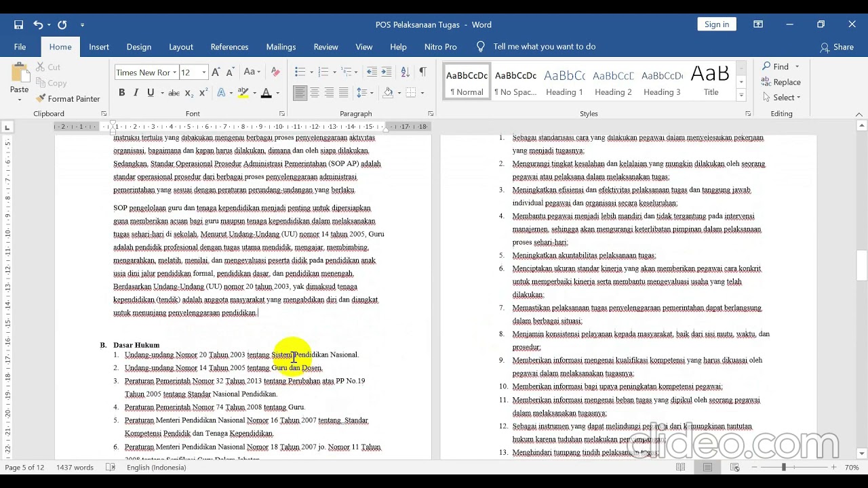This screenshot has height=488, width=868.
Task: Open the Find command
Action: 776,66
